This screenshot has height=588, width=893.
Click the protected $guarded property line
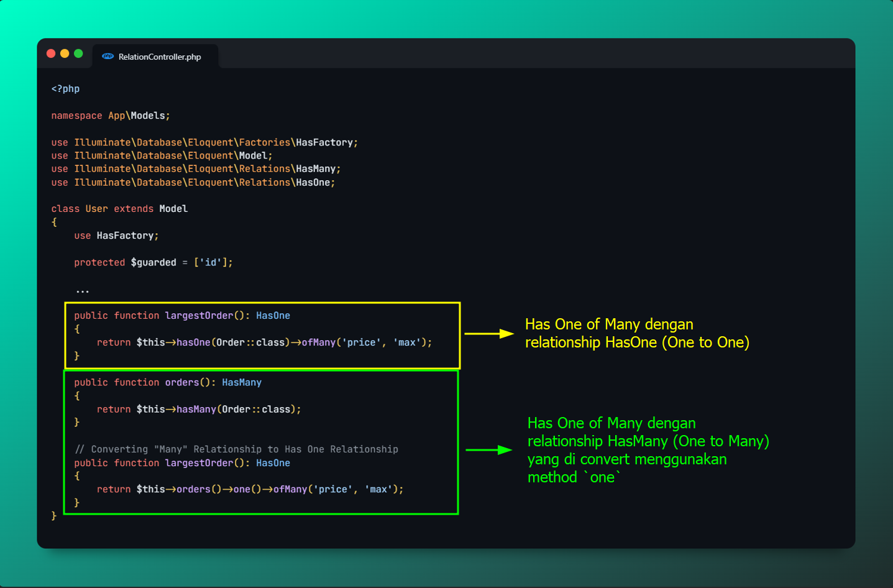153,262
